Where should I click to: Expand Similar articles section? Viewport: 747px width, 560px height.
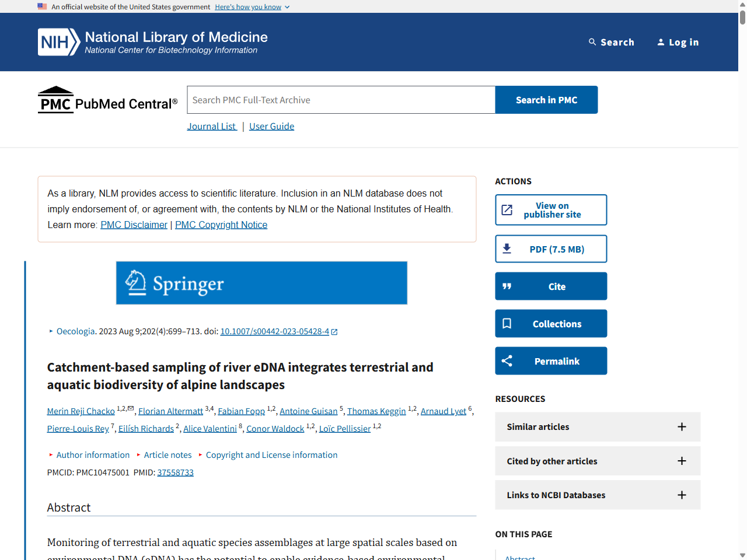pyautogui.click(x=598, y=427)
